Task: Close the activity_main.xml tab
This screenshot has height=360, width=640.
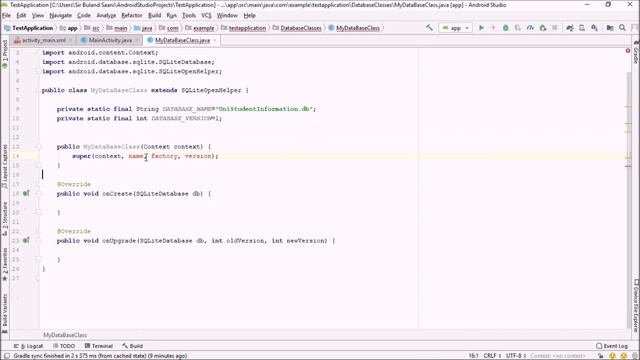Action: click(70, 40)
